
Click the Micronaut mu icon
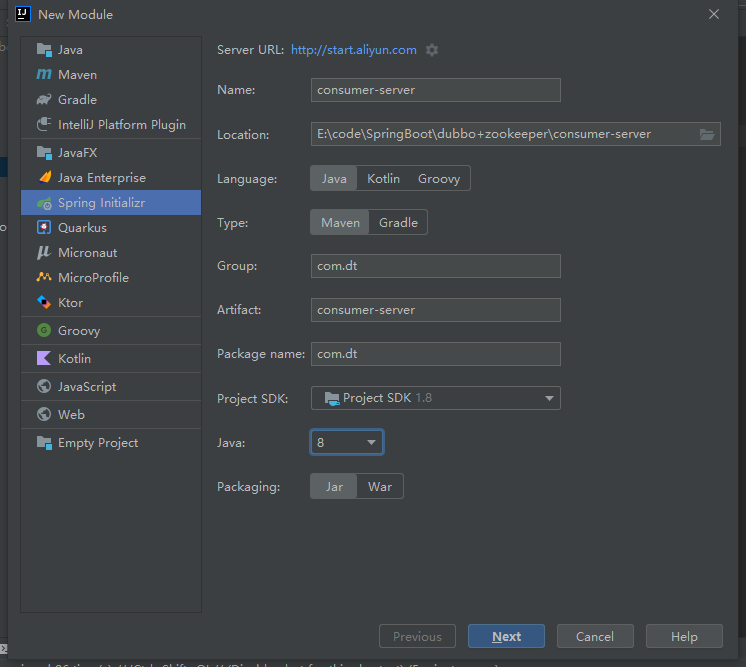[44, 253]
